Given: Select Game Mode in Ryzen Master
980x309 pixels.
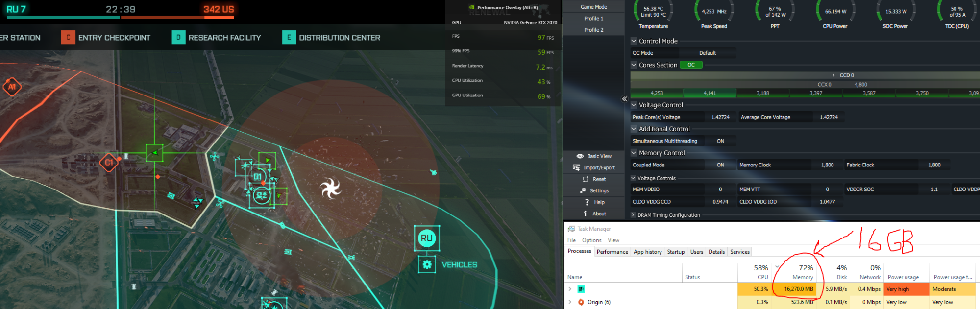Looking at the screenshot, I should pyautogui.click(x=594, y=7).
